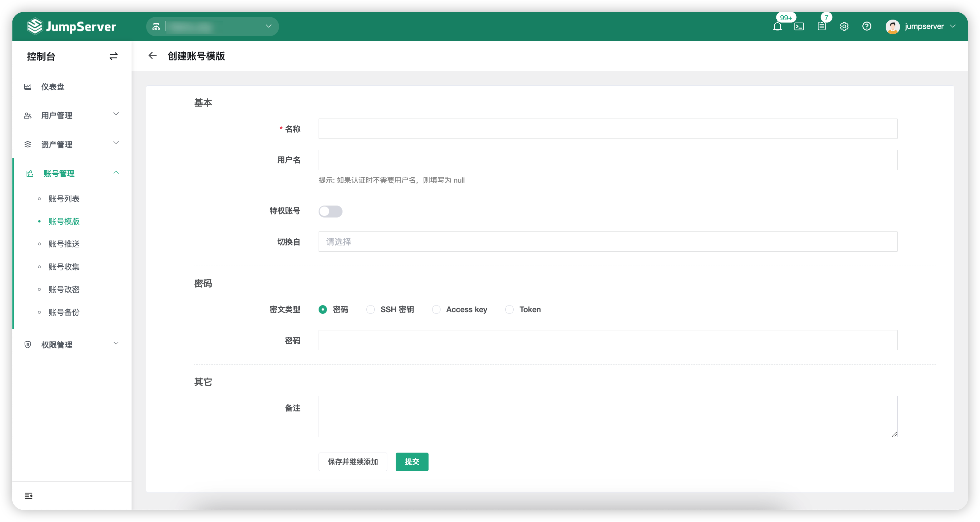The height and width of the screenshot is (522, 980).
Task: Go back with the left arrow
Action: point(152,56)
